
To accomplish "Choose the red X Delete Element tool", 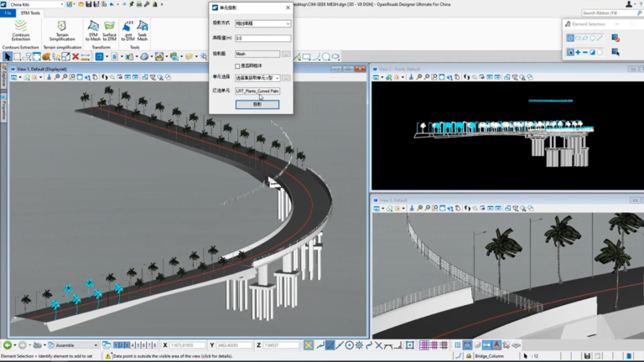I will (x=75, y=57).
